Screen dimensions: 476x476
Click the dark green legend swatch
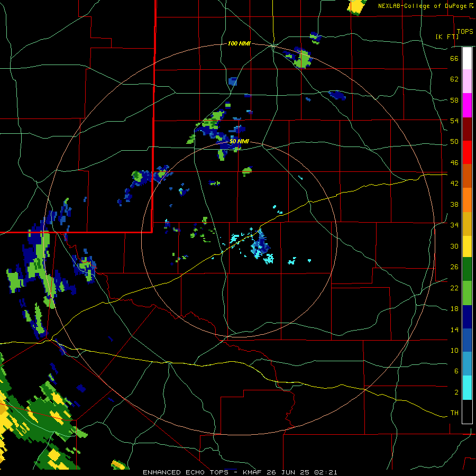click(467, 269)
